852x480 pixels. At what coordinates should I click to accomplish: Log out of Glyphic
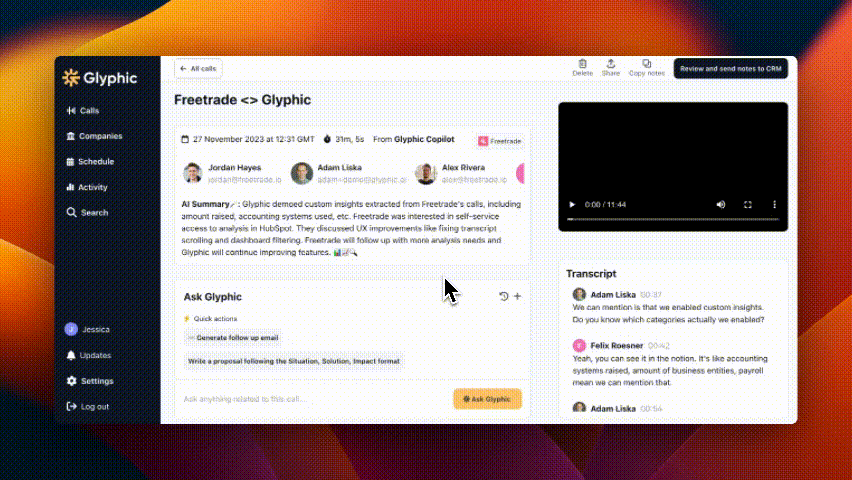tap(87, 407)
